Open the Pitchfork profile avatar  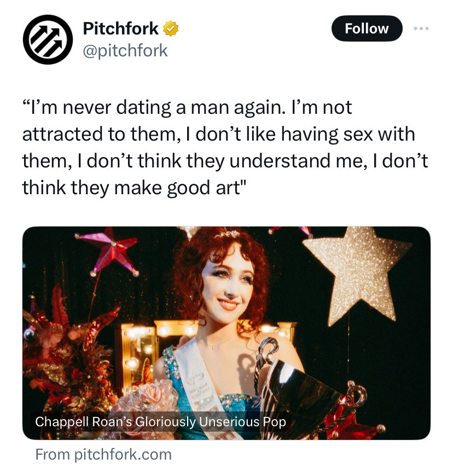coord(47,39)
